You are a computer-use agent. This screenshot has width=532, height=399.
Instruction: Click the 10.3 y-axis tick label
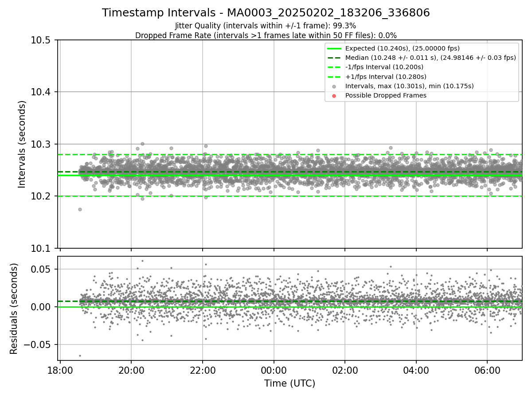(41, 144)
